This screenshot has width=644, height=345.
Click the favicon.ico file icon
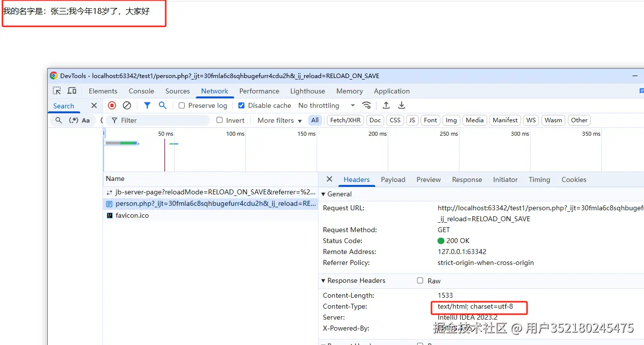[x=109, y=215]
